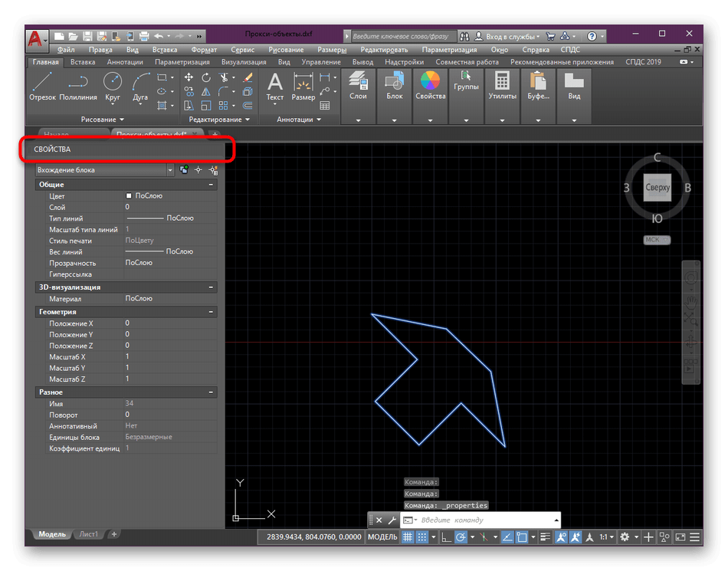
Task: Click the Table tool in Аннотации
Action: [325, 106]
